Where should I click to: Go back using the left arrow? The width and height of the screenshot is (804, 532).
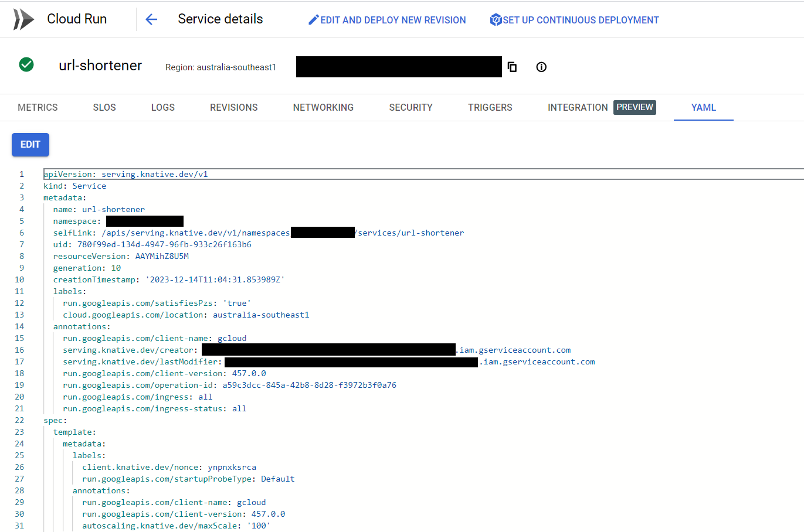151,19
